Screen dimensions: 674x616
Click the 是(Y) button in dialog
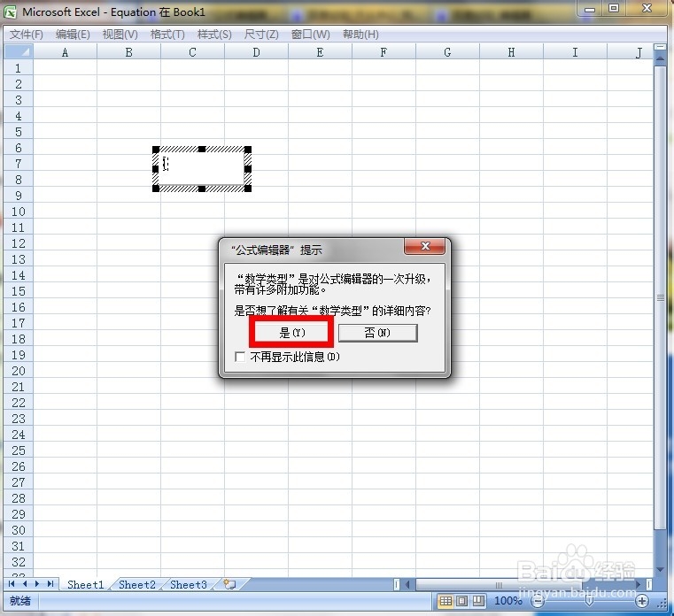click(x=291, y=333)
